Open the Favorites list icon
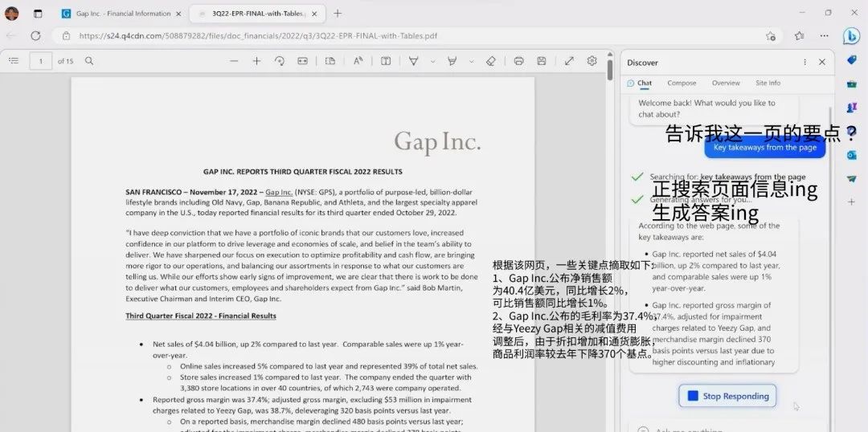868x432 pixels. tap(799, 36)
